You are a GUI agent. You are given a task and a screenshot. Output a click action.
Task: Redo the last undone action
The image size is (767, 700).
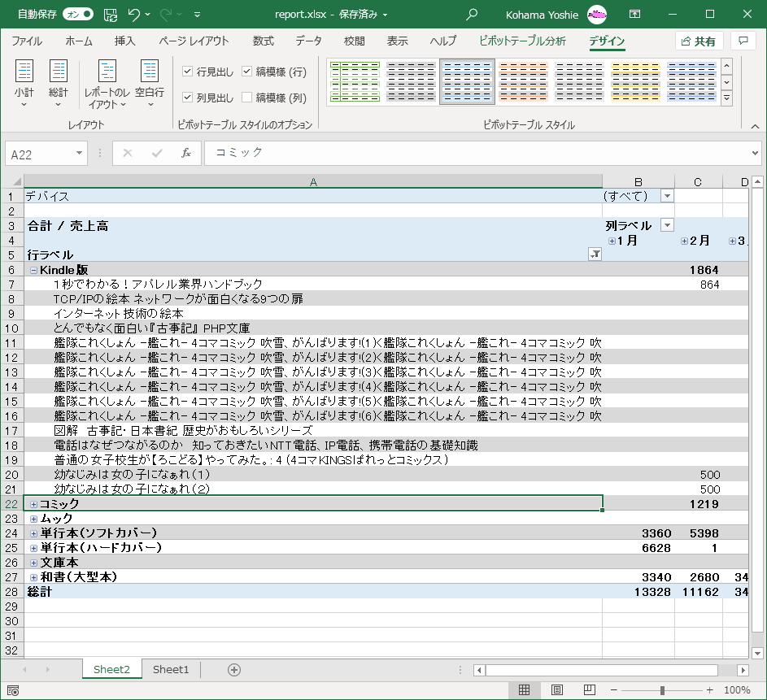(x=167, y=15)
